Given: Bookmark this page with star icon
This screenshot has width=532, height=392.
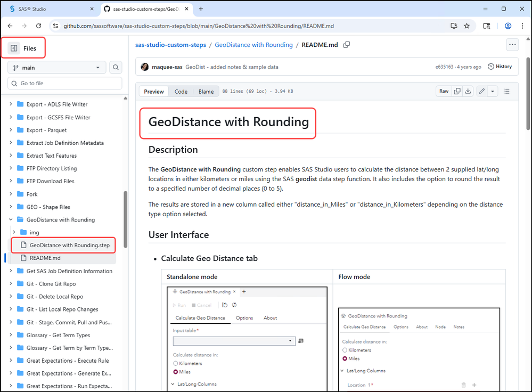Looking at the screenshot, I should pyautogui.click(x=467, y=26).
